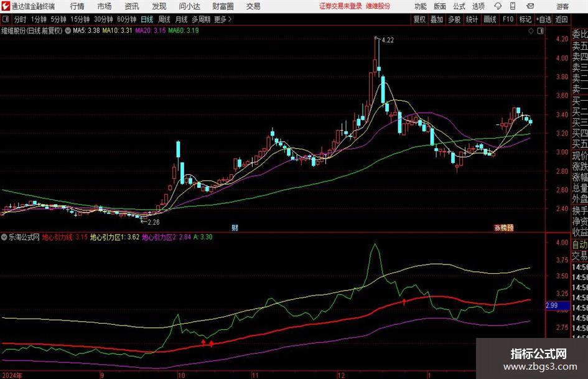The width and height of the screenshot is (588, 379).
Task: Select the 日线 period tab
Action: point(147,19)
